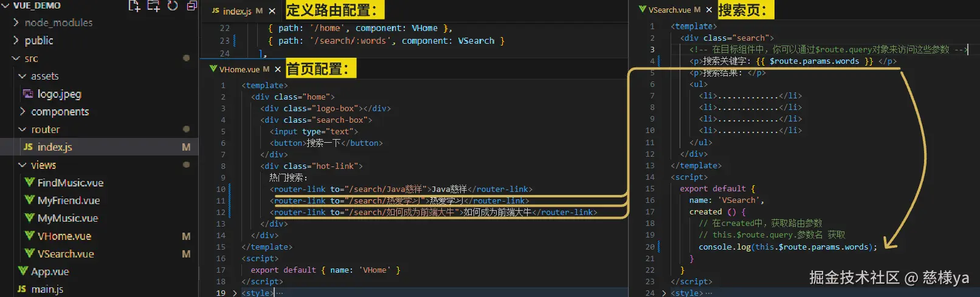Click the 搜索一下 button code on line 6
Image resolution: width=980 pixels, height=297 pixels.
(326, 143)
